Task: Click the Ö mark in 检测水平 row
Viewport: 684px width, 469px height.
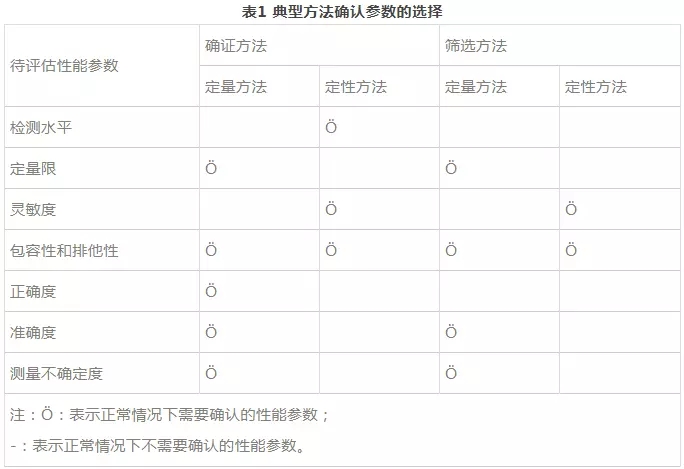Action: pyautogui.click(x=331, y=127)
